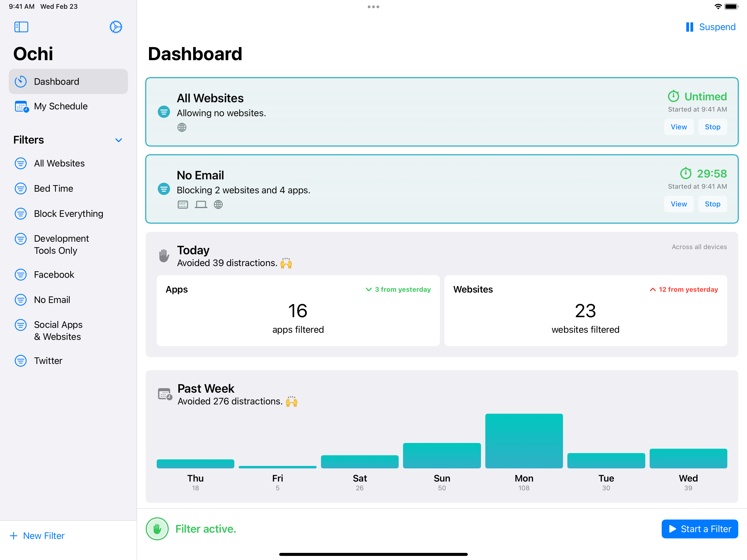Open My Schedule in sidebar
The height and width of the screenshot is (560, 747).
click(x=61, y=106)
